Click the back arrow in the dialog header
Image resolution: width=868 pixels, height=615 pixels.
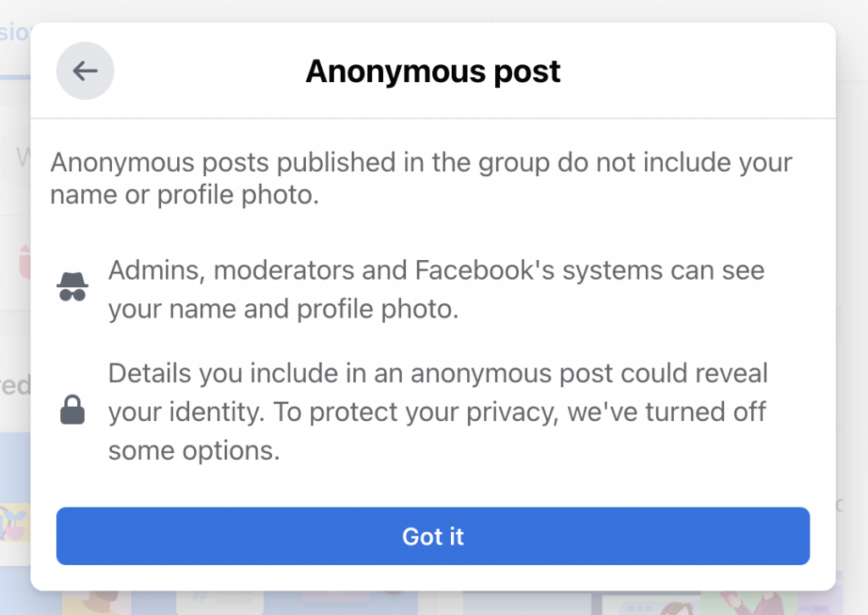coord(85,71)
